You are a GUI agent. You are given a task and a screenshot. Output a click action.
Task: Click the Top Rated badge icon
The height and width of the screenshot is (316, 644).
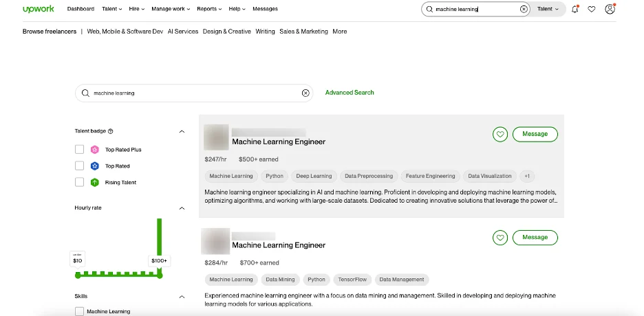(x=95, y=166)
